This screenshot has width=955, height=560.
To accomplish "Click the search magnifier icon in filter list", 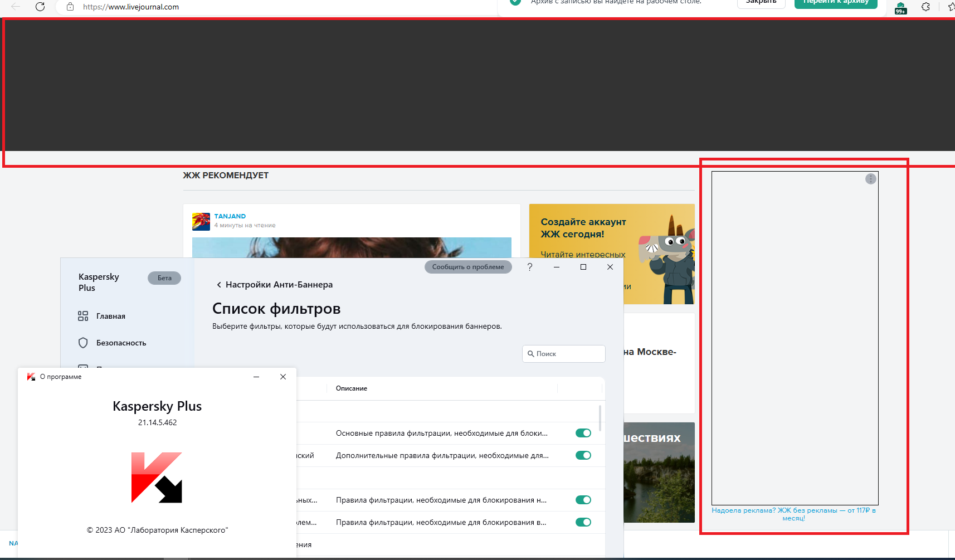I will [x=531, y=354].
